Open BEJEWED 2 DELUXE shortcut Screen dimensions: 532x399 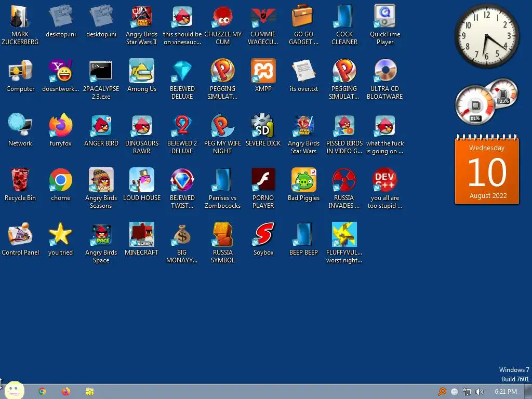[x=182, y=134]
